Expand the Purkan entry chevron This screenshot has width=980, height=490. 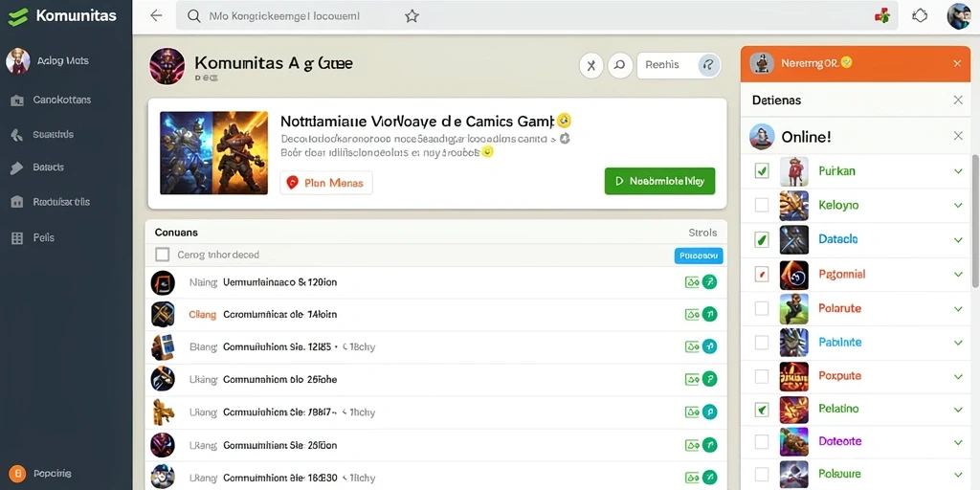(958, 170)
